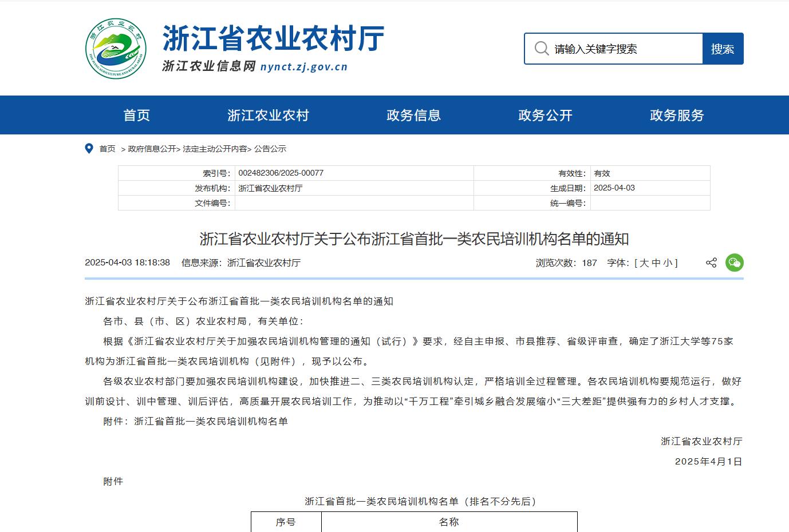Click the 搜索 search button
789x532 pixels.
point(723,49)
